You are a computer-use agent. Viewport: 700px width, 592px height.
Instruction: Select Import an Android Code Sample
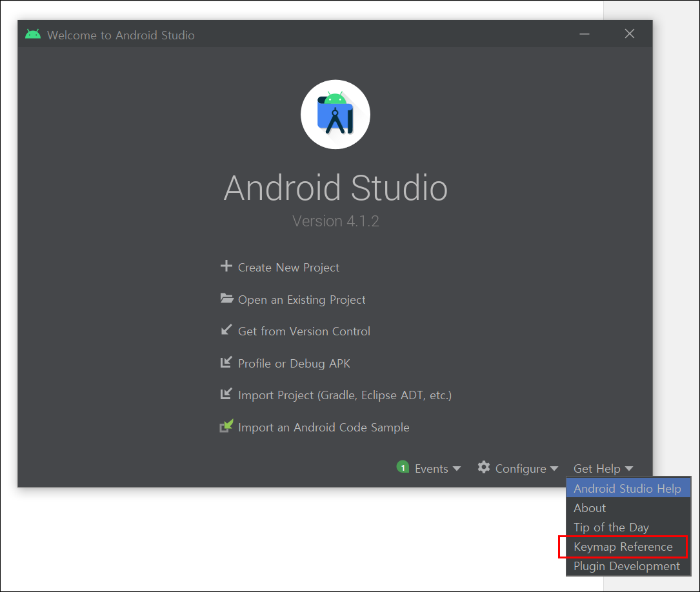point(324,428)
